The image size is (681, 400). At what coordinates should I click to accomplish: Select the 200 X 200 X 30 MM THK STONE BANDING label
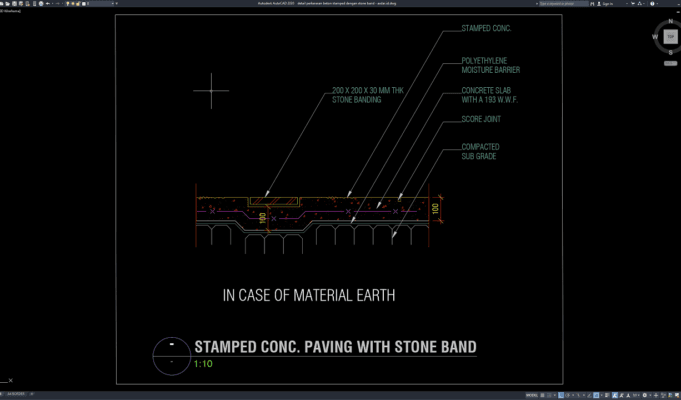[368, 95]
